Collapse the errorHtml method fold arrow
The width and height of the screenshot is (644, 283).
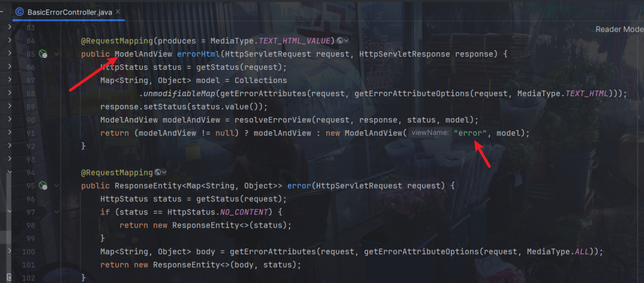pos(57,55)
